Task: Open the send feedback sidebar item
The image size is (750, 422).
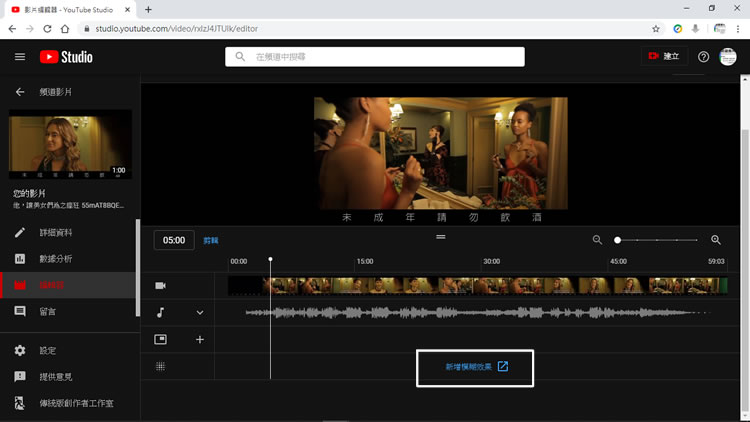Action: coord(70,377)
